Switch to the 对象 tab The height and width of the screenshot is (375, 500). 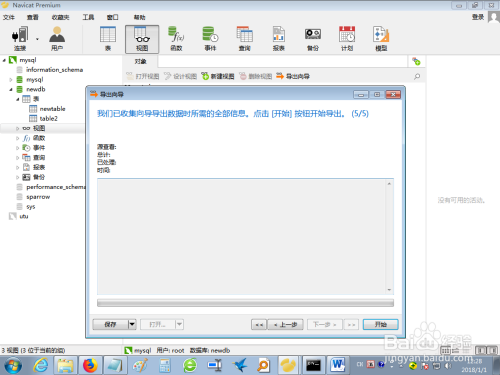[x=141, y=62]
